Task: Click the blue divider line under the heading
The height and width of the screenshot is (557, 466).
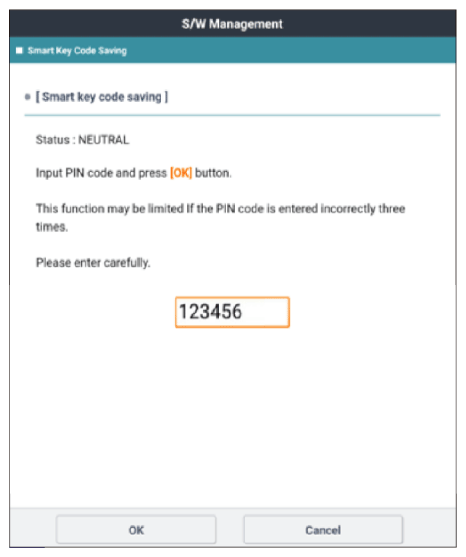Action: (x=232, y=115)
